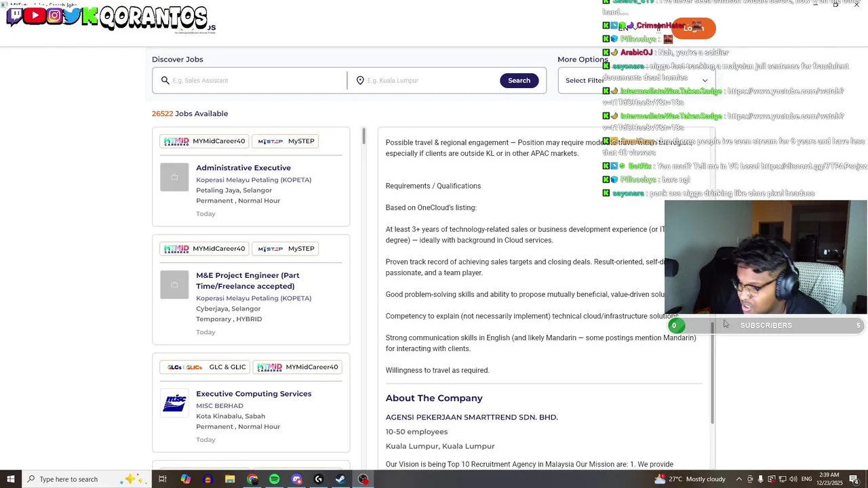This screenshot has width=868, height=488.
Task: Click the 10-50 employees text
Action: [x=416, y=432]
